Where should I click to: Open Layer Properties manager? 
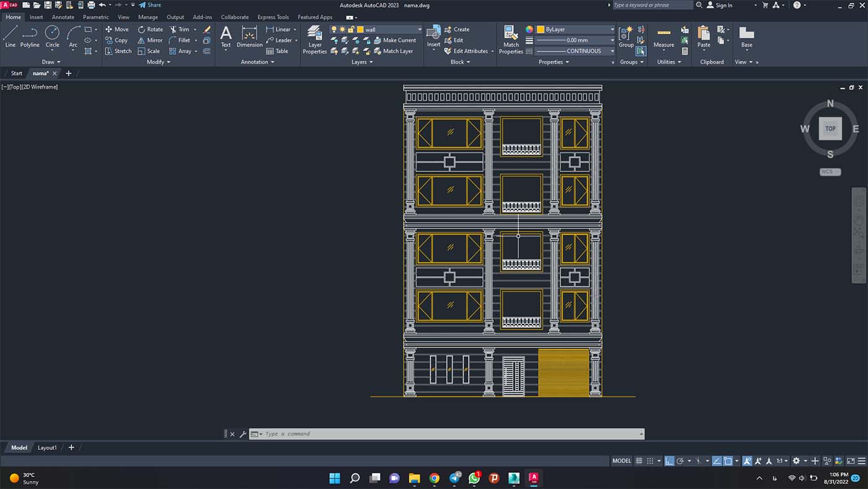pyautogui.click(x=314, y=40)
